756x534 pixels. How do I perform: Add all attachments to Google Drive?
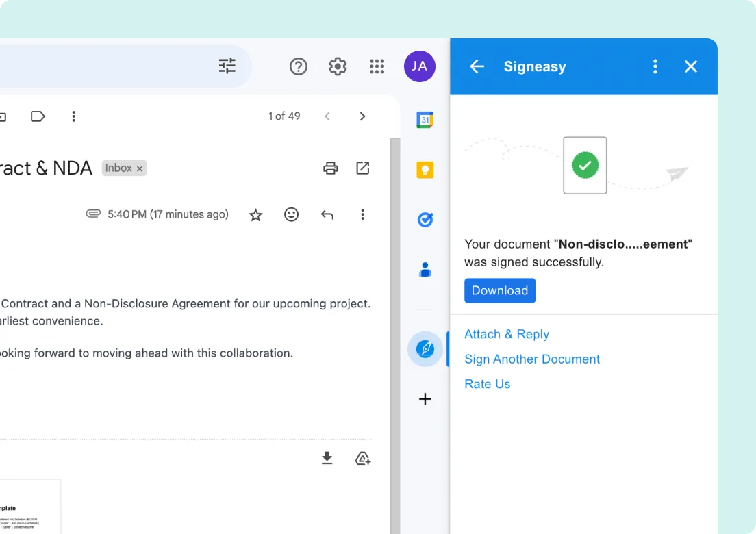coord(362,458)
